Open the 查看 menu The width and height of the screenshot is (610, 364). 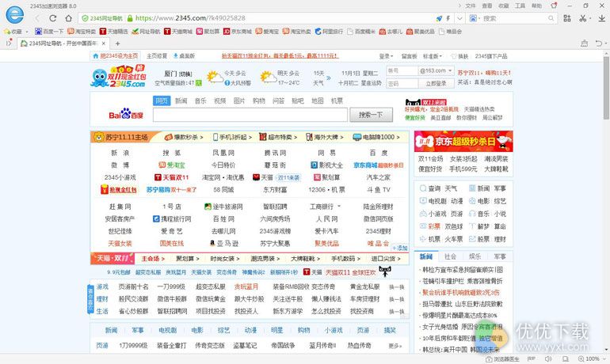pyautogui.click(x=487, y=6)
